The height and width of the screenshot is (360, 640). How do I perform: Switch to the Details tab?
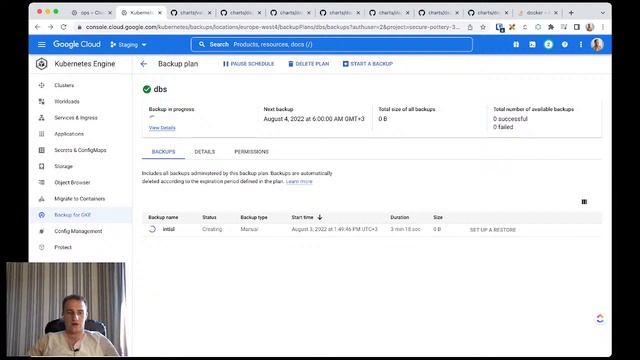(204, 151)
